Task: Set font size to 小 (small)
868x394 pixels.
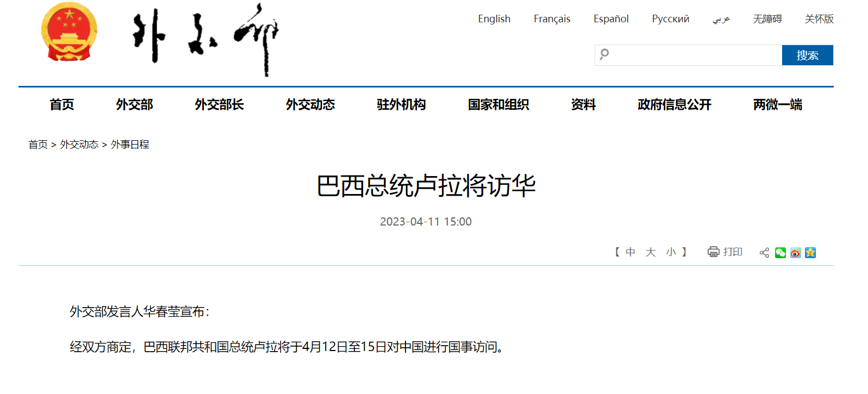Action: click(671, 252)
